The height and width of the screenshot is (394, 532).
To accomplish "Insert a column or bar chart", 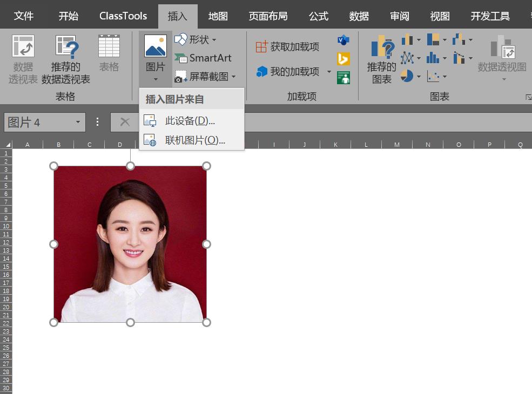I will (x=407, y=40).
